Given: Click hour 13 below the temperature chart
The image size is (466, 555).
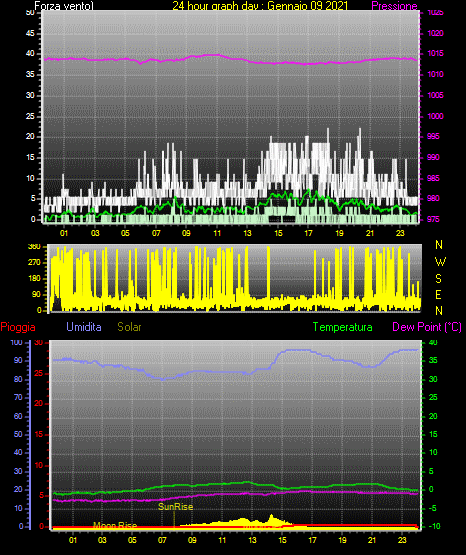Looking at the screenshot, I should click(252, 540).
